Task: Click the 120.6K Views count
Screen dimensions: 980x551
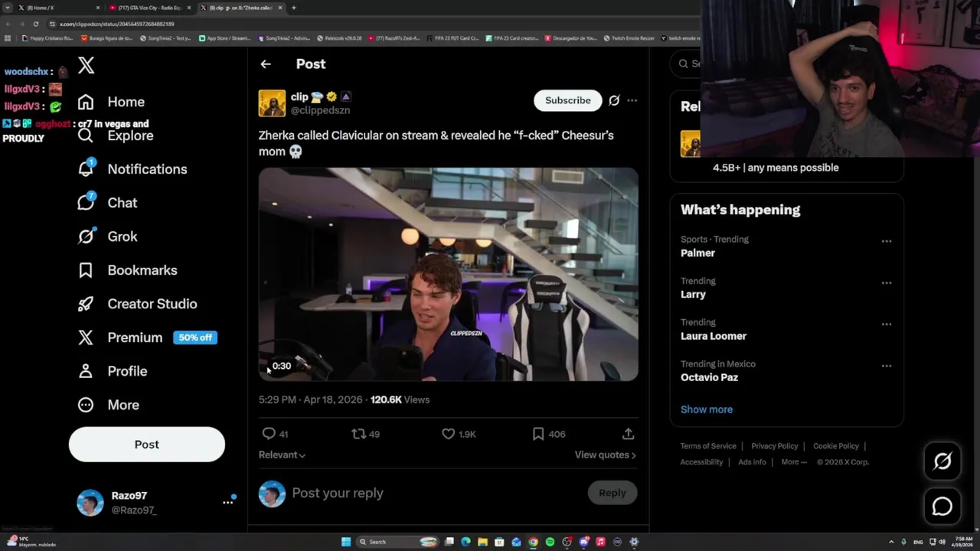Action: point(400,399)
